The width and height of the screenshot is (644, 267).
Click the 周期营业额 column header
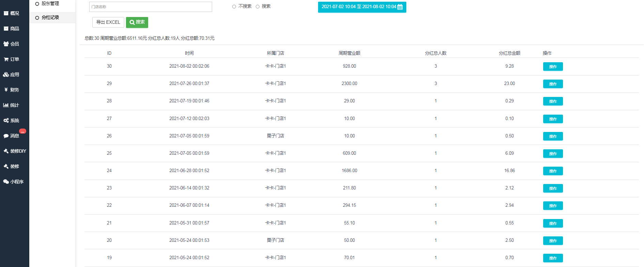[349, 53]
